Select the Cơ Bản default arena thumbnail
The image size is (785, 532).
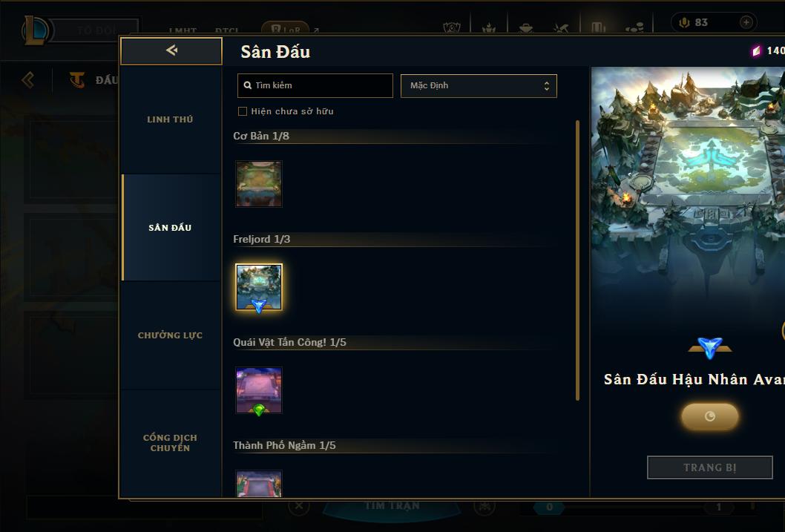[259, 184]
